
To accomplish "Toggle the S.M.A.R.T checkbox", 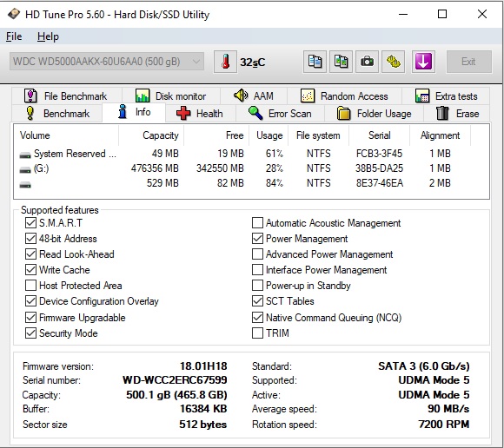I will click(x=30, y=223).
